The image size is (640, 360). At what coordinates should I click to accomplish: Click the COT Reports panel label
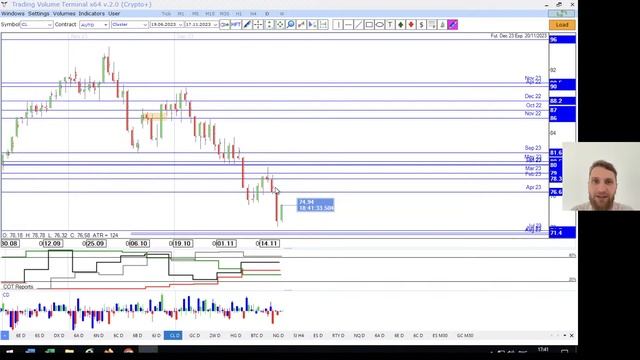(x=18, y=287)
